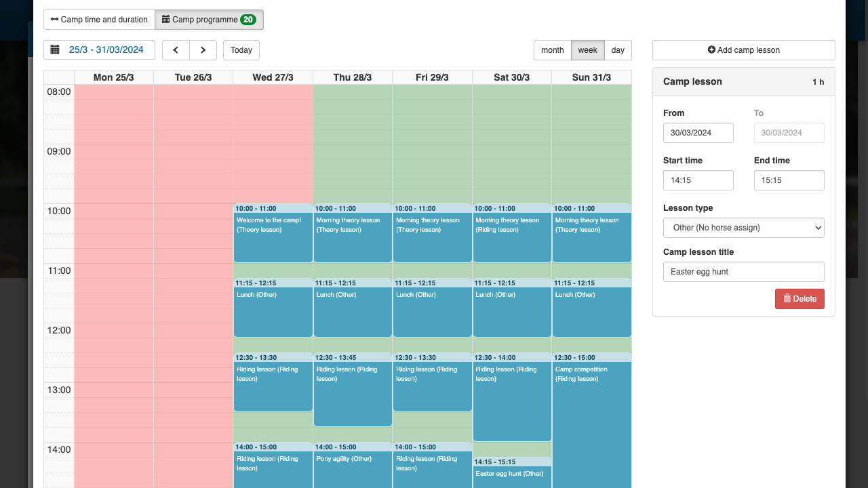Click the Camp lesson title field

pyautogui.click(x=743, y=272)
